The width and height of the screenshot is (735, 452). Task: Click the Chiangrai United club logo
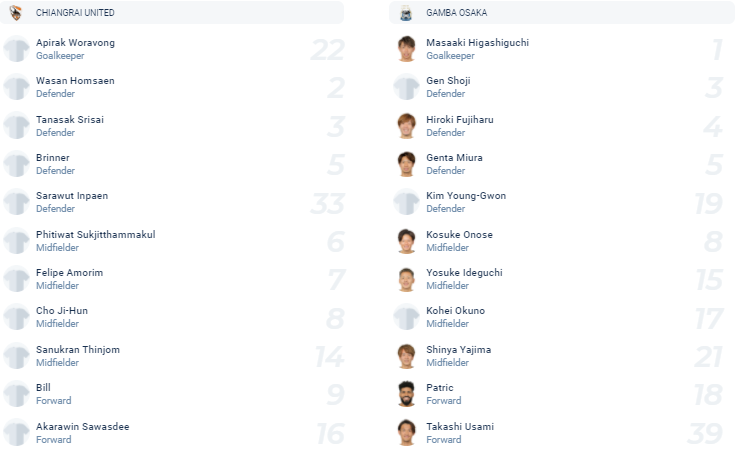click(16, 13)
